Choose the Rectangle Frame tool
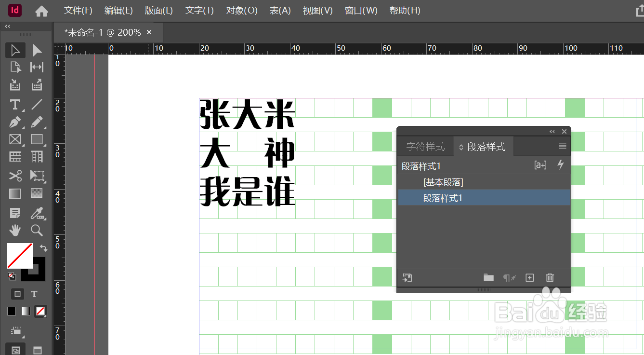Viewport: 644px width, 355px height. pyautogui.click(x=15, y=140)
